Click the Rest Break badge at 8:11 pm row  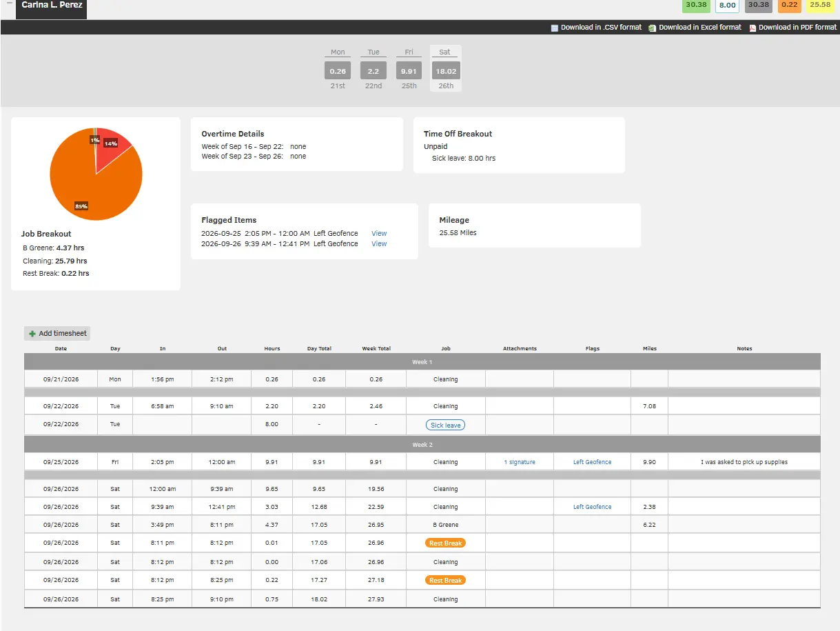pos(446,543)
